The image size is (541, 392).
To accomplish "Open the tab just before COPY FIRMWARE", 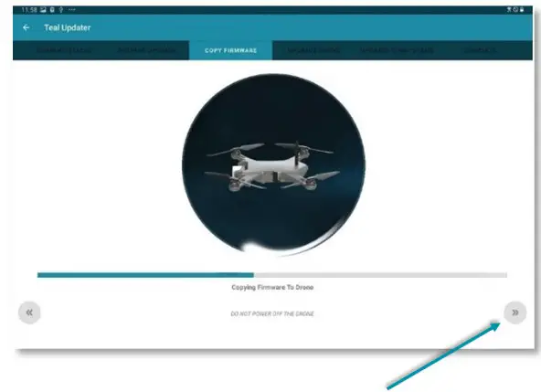I will point(146,50).
